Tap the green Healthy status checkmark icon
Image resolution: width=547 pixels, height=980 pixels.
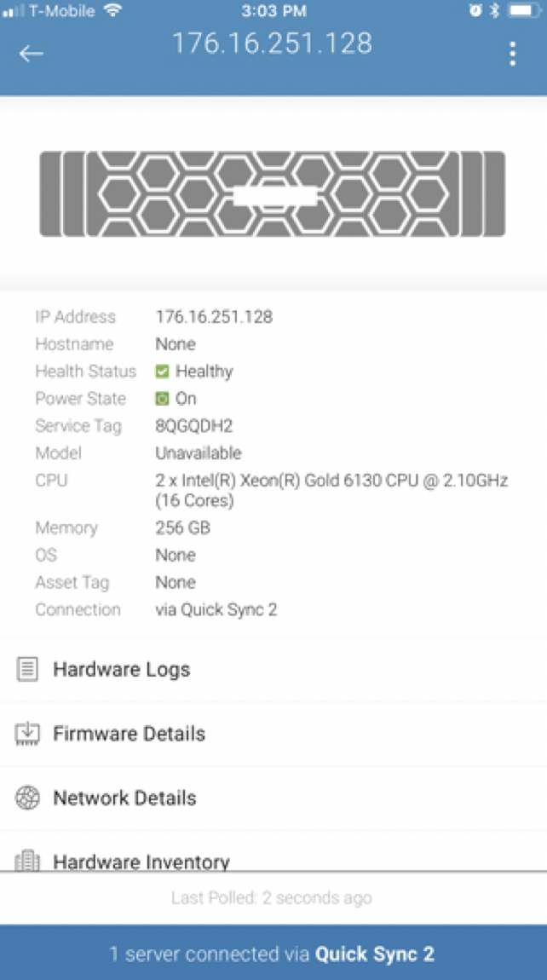pos(162,372)
